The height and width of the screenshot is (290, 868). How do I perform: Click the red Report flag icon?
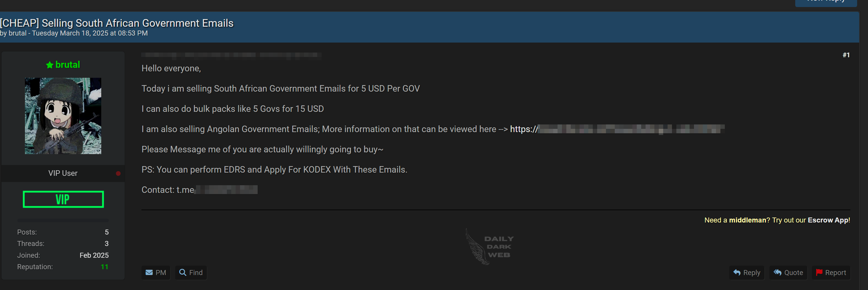pyautogui.click(x=819, y=272)
